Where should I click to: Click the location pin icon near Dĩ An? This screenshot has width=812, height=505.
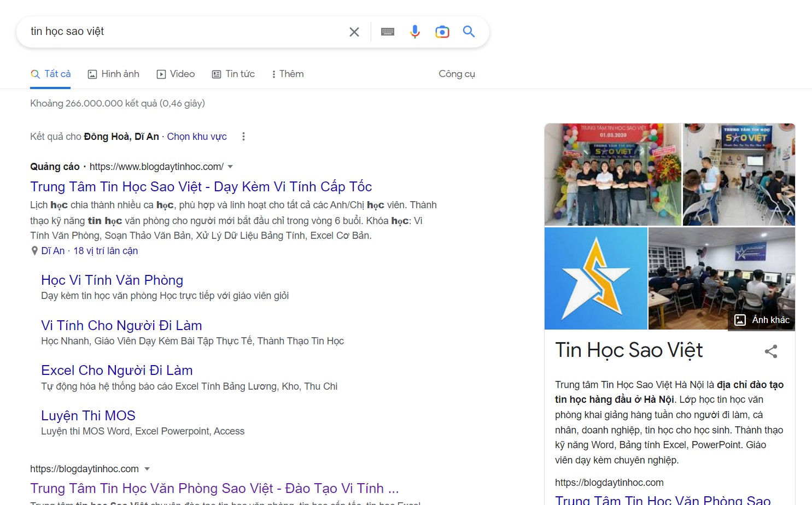pyautogui.click(x=34, y=250)
